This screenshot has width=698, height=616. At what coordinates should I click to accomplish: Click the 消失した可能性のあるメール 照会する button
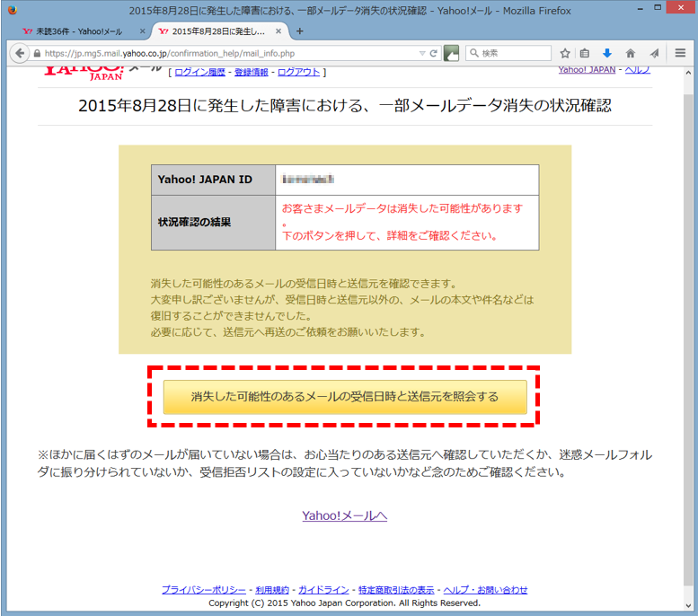pos(345,397)
